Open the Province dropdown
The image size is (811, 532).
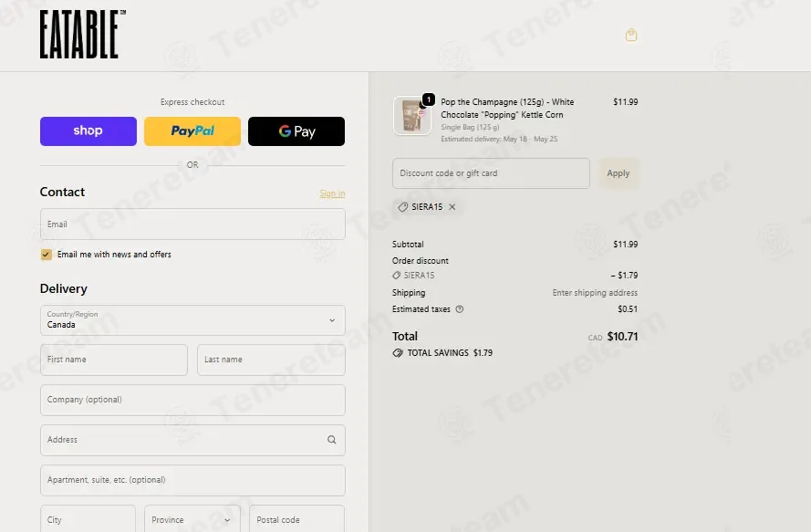point(192,519)
